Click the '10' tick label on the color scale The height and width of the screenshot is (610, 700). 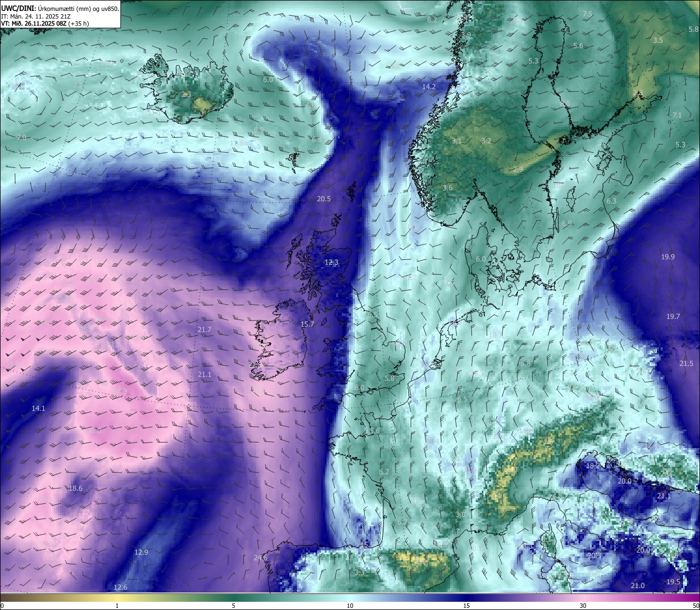tap(350, 605)
